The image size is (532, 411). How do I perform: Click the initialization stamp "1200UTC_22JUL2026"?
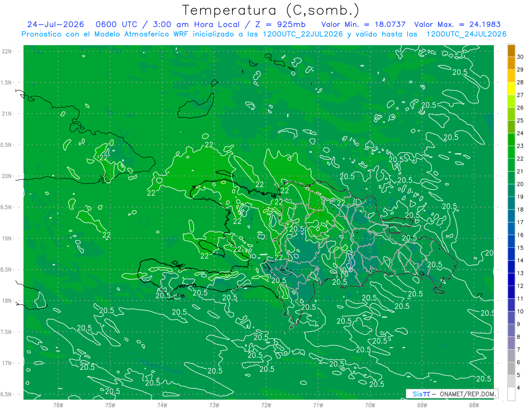(x=303, y=34)
